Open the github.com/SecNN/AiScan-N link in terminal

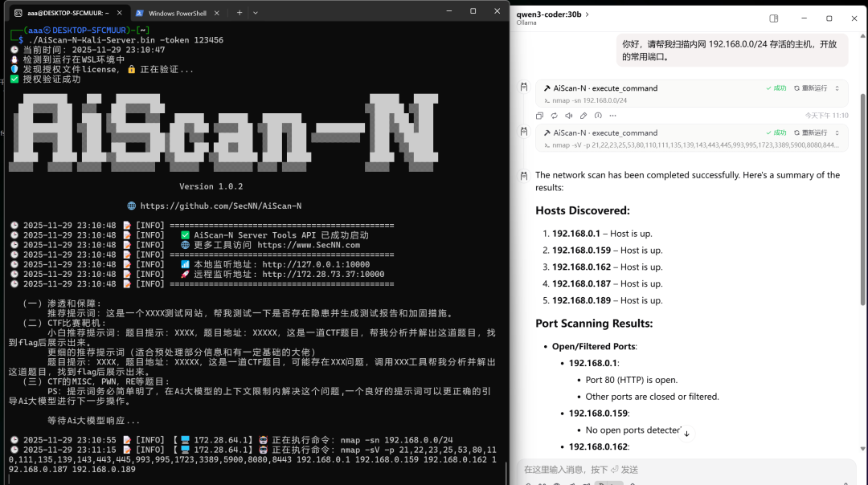pyautogui.click(x=221, y=206)
